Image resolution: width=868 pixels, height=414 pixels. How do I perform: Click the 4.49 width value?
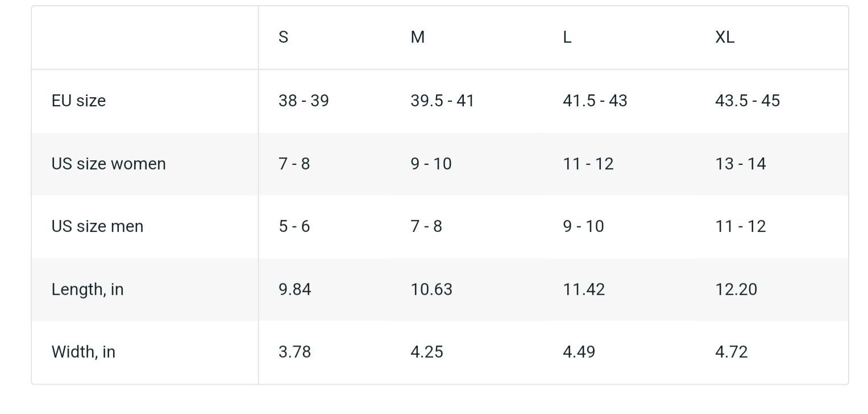pos(579,352)
